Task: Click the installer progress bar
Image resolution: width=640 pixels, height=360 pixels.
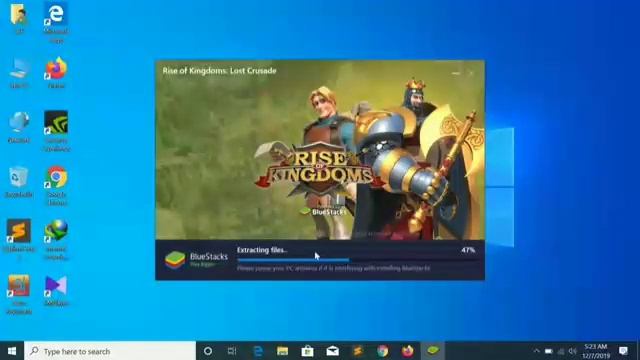Action: click(356, 260)
